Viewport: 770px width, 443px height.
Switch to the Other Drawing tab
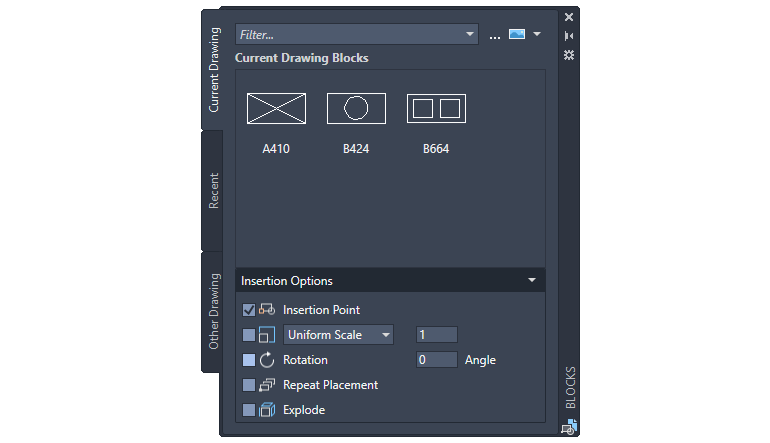tap(213, 311)
